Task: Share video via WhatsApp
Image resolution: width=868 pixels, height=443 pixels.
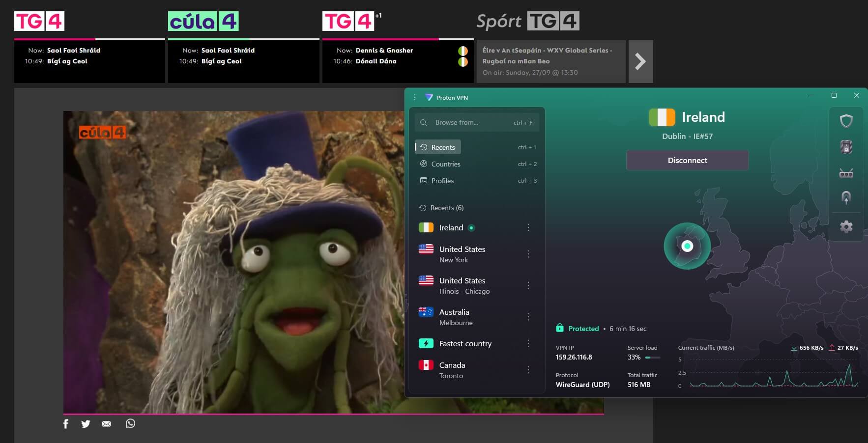Action: pos(130,423)
